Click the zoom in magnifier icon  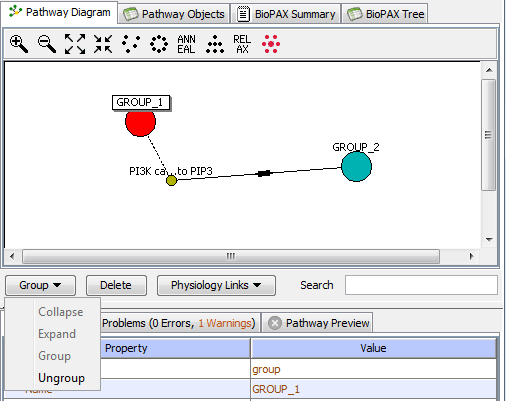[x=19, y=44]
